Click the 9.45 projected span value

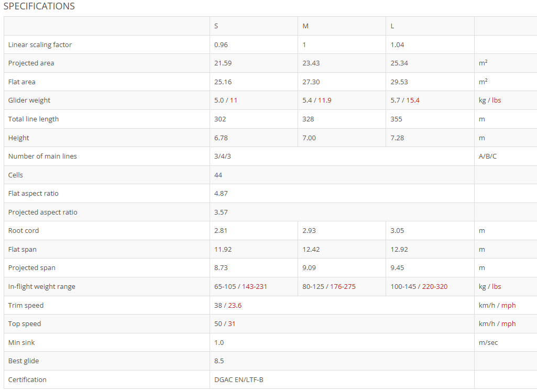pyautogui.click(x=397, y=268)
